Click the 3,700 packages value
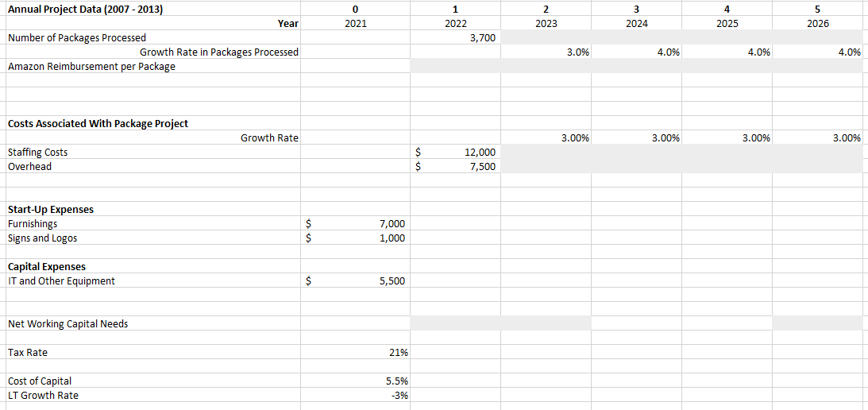The image size is (868, 410). [x=482, y=37]
